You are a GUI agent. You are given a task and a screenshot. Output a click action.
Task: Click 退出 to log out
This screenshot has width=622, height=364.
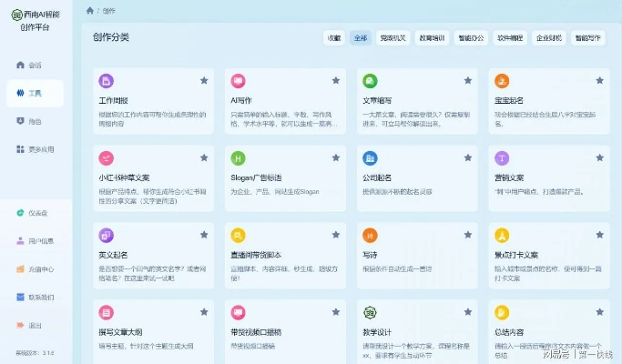click(29, 325)
